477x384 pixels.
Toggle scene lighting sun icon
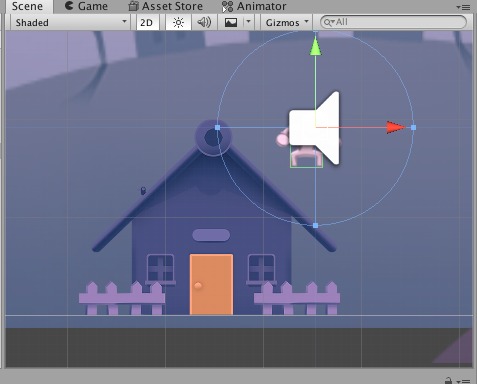[x=178, y=23]
